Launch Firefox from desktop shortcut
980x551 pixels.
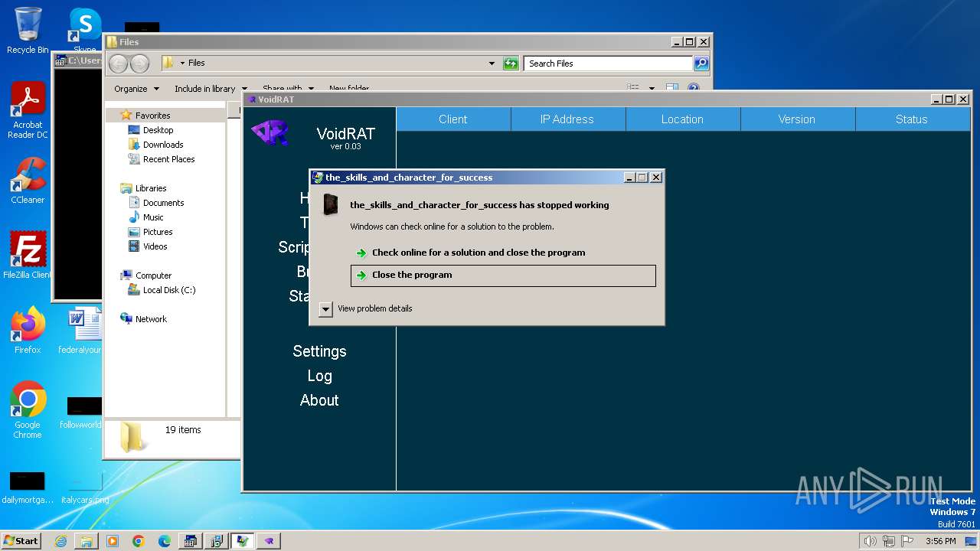click(x=28, y=330)
